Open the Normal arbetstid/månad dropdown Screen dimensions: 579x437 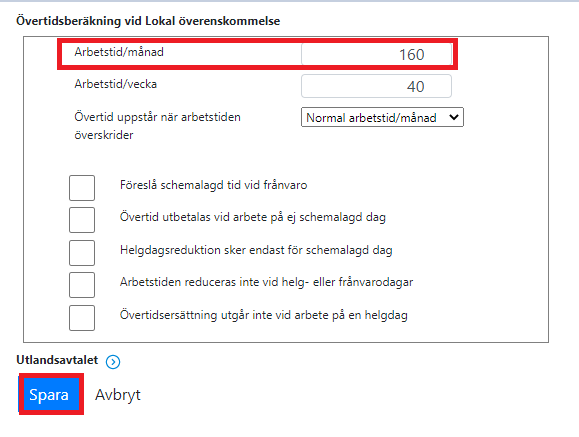(382, 117)
